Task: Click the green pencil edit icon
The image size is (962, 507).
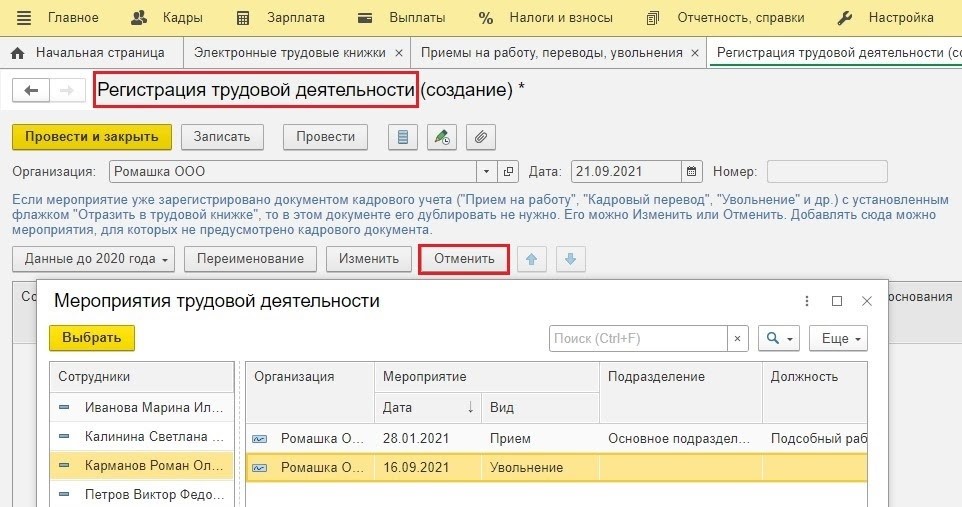Action: point(442,137)
